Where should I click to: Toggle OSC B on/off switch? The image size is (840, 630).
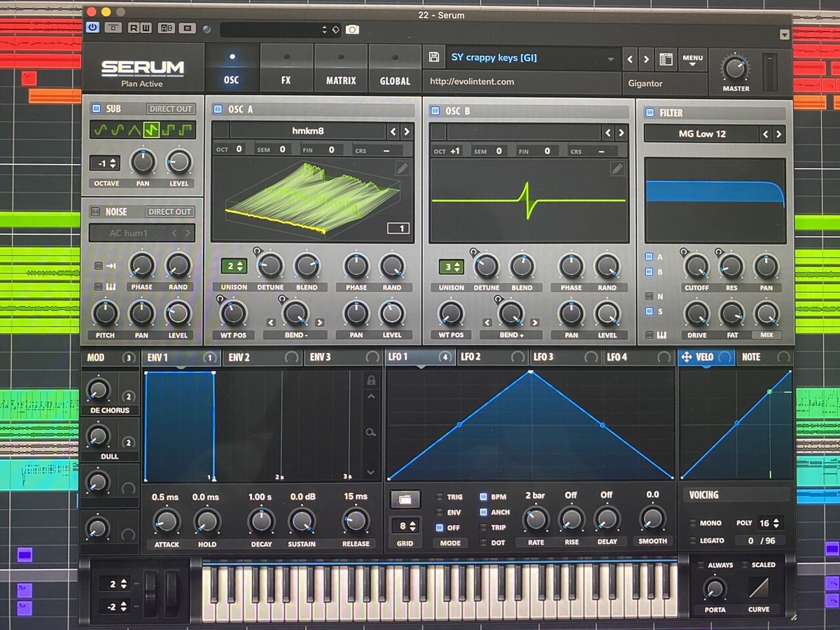click(x=435, y=111)
